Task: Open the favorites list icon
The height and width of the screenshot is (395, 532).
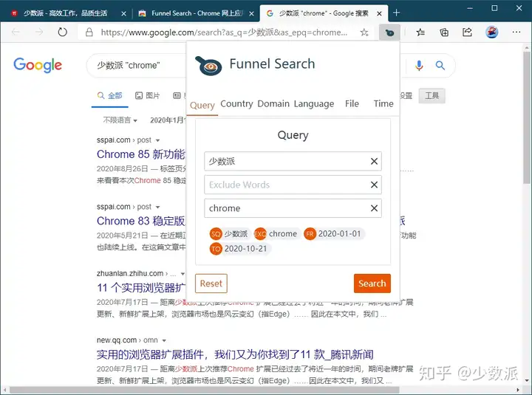Action: coord(420,32)
